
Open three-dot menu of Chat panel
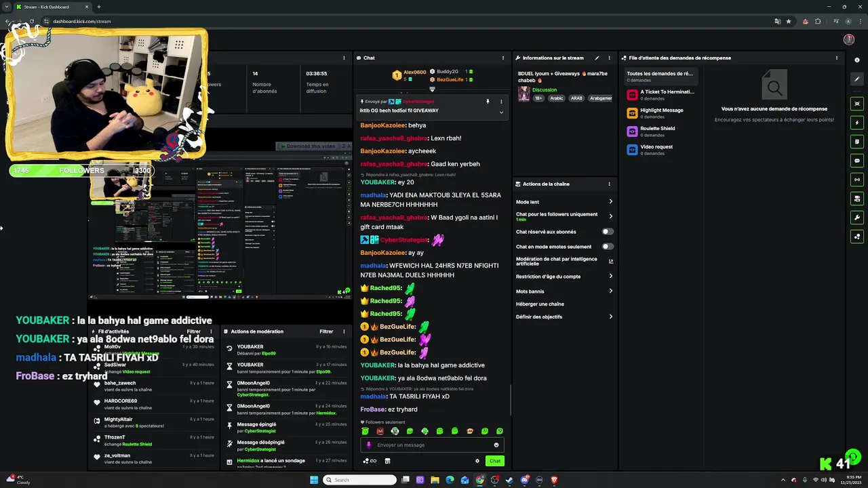point(502,58)
